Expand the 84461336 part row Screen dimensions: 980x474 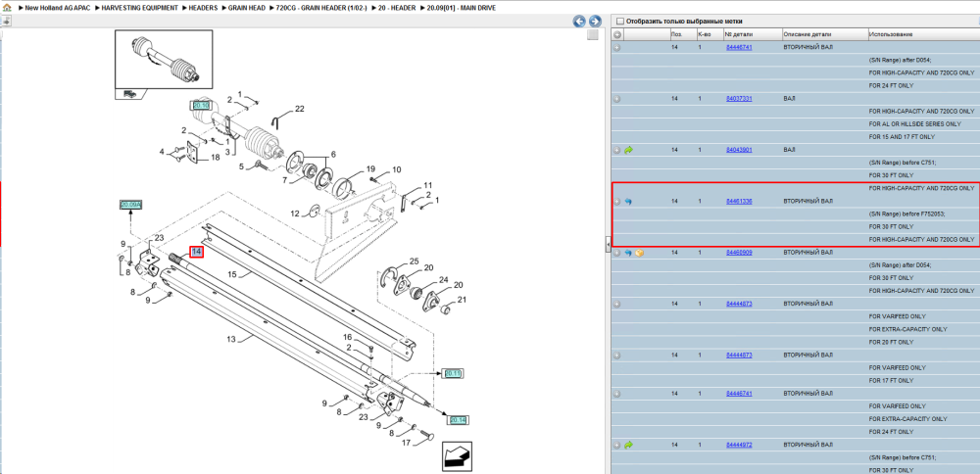point(616,201)
